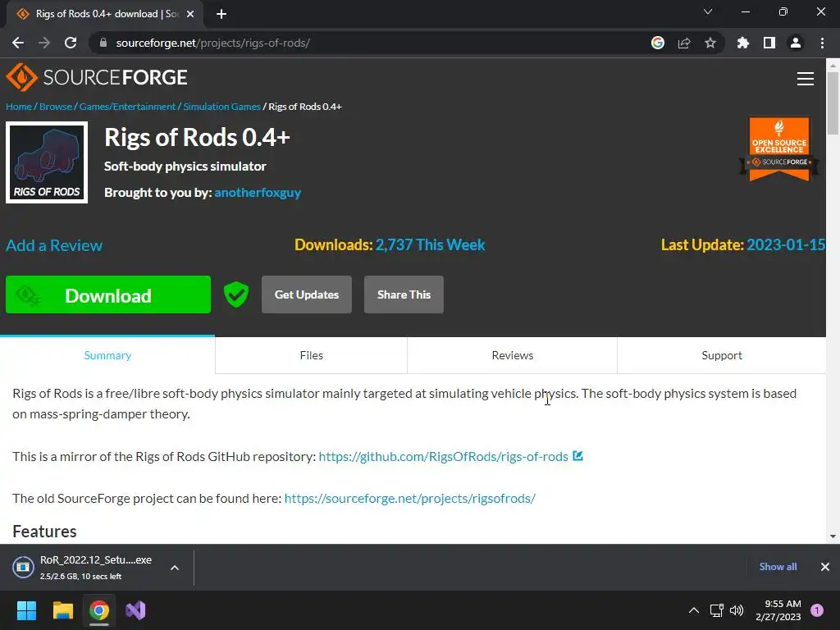The width and height of the screenshot is (840, 630).
Task: Open SourceForge hamburger menu
Action: (806, 79)
